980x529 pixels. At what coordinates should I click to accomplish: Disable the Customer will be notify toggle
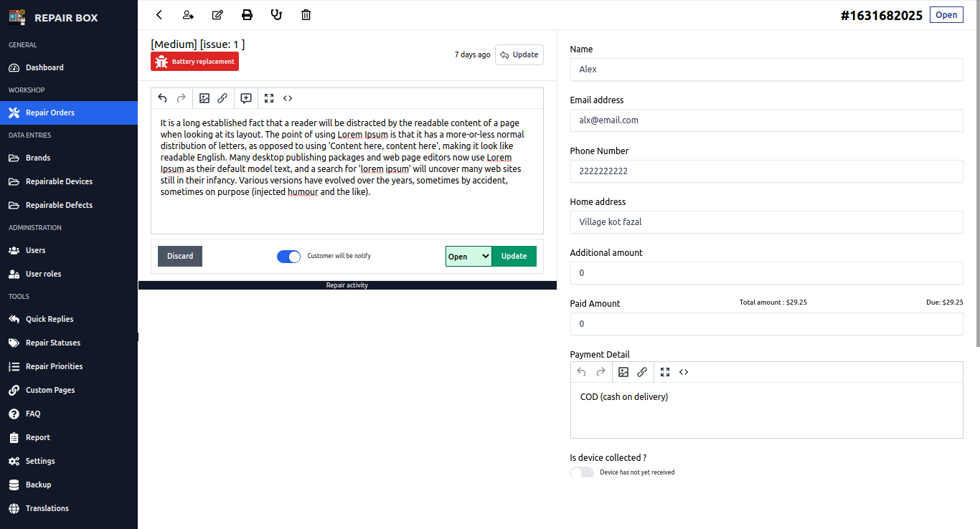click(288, 256)
